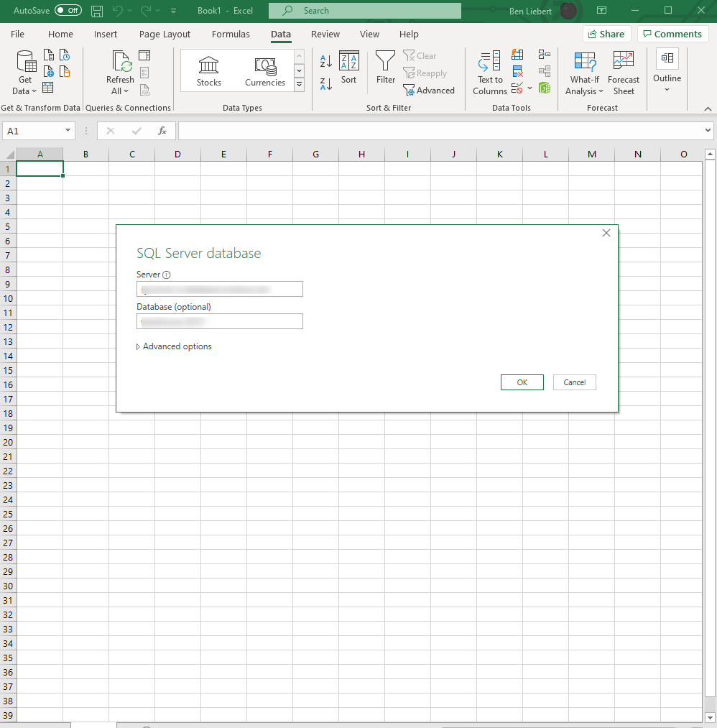Click the Server input field
The width and height of the screenshot is (717, 728).
click(220, 289)
